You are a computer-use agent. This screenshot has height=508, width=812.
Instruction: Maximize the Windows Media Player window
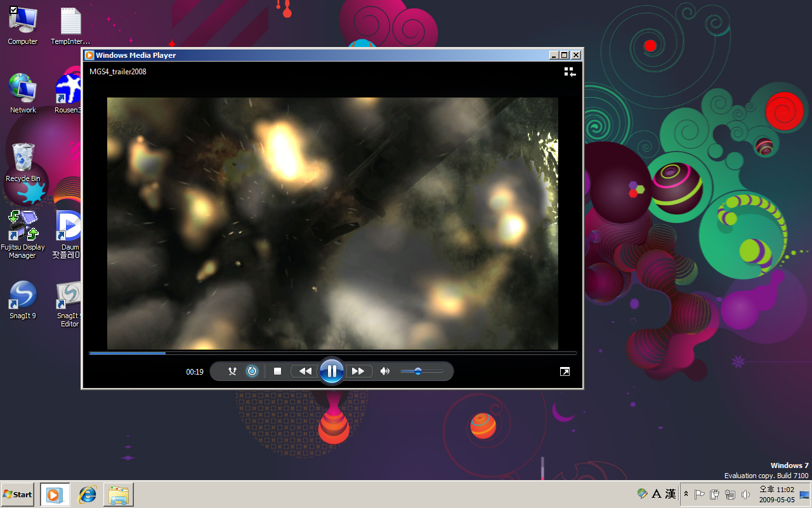pos(565,55)
